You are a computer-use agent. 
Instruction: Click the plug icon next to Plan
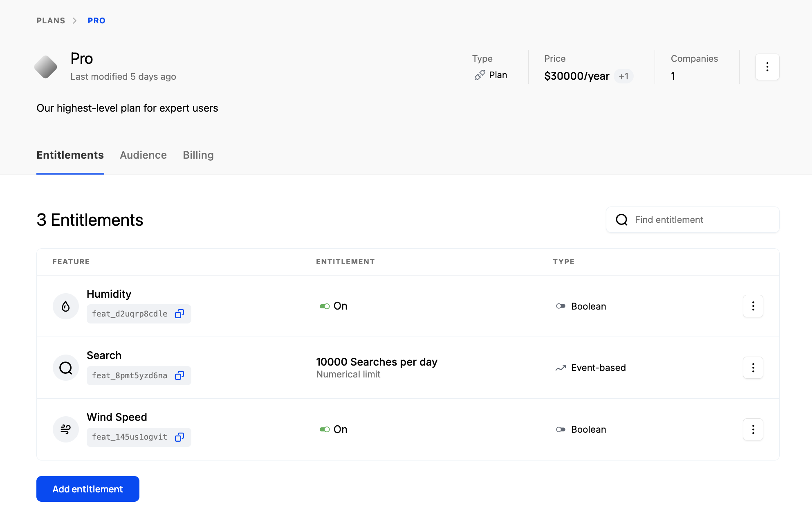click(x=480, y=75)
